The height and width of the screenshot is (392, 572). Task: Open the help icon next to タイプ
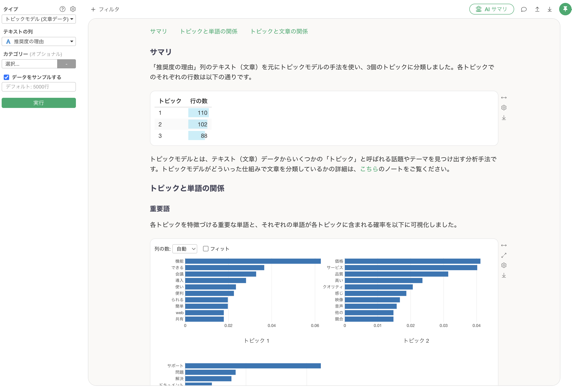62,9
